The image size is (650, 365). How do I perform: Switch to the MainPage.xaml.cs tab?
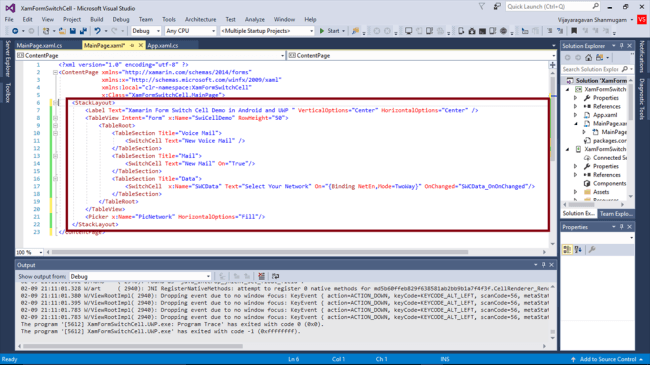click(39, 46)
